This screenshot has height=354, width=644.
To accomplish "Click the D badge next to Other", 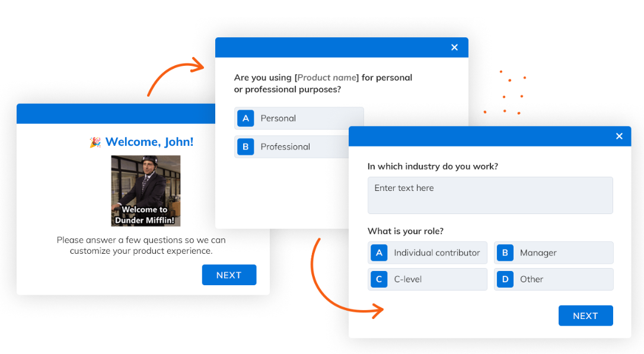I will click(x=505, y=279).
